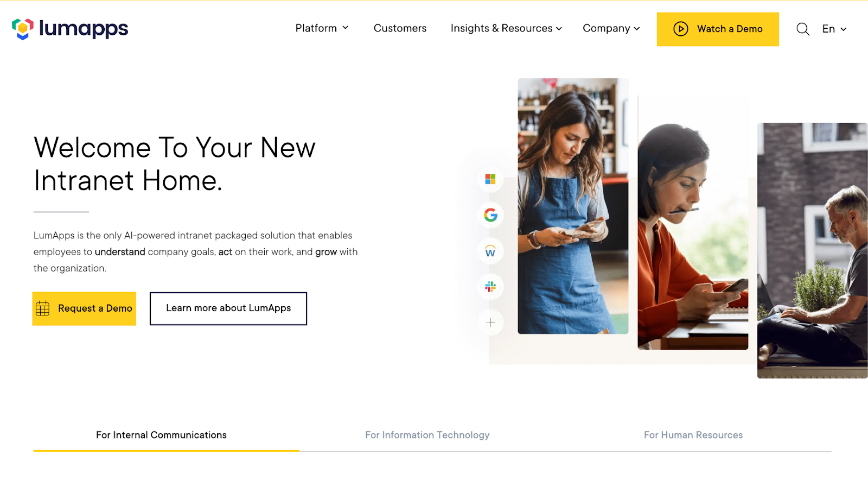
Task: Switch to For Information Technology tab
Action: [427, 435]
